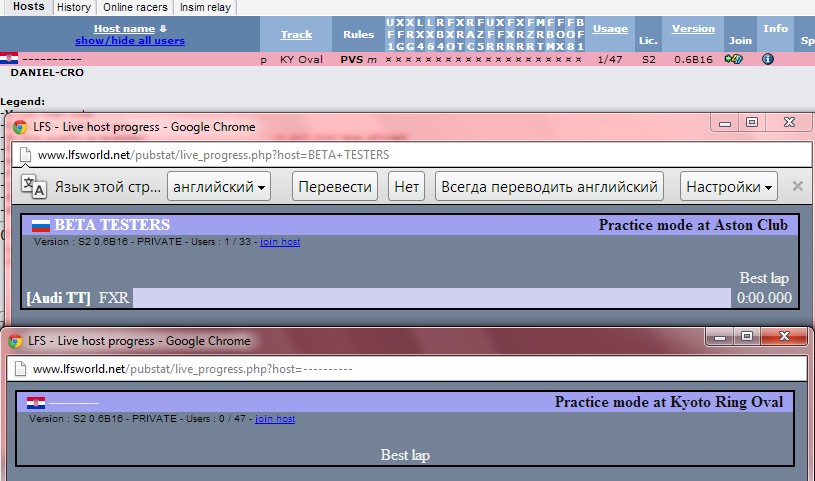Viewport: 815px width, 481px height.
Task: Select the Insim relay tab
Action: [205, 7]
